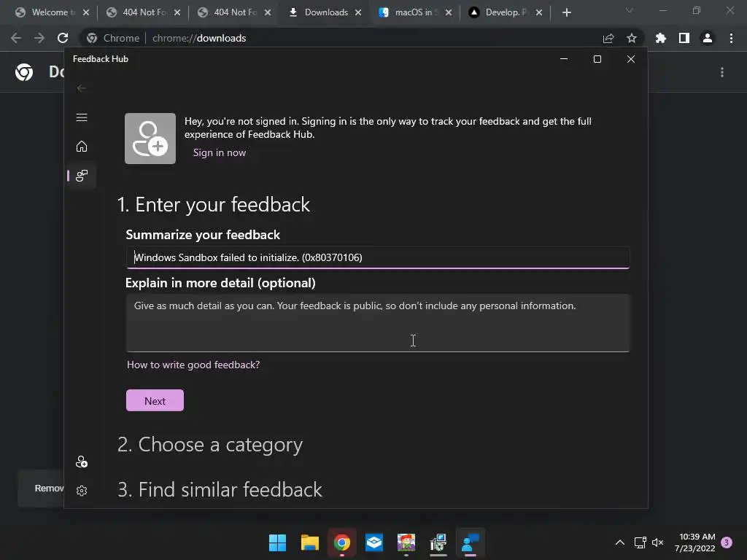Image resolution: width=747 pixels, height=560 pixels.
Task: Click the Summarize your feedback field
Action: pos(378,257)
